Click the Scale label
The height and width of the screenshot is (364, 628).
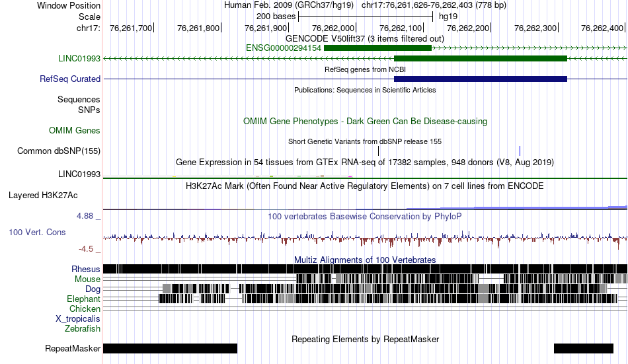[x=89, y=17]
